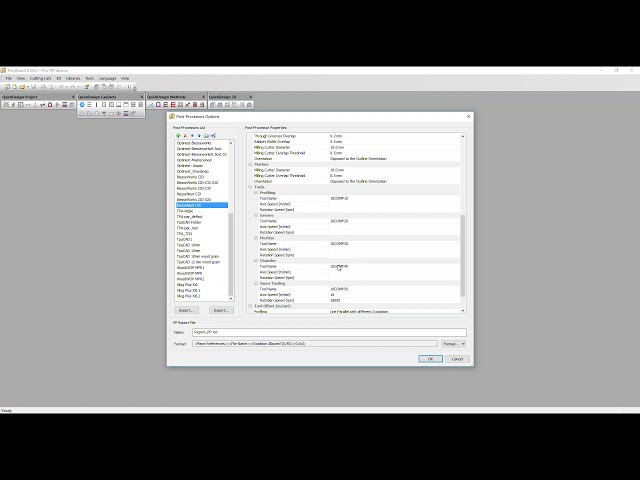This screenshot has width=640, height=480.
Task: Click vertical divider icon in QuickDesign Cabinets
Action: (x=96, y=105)
